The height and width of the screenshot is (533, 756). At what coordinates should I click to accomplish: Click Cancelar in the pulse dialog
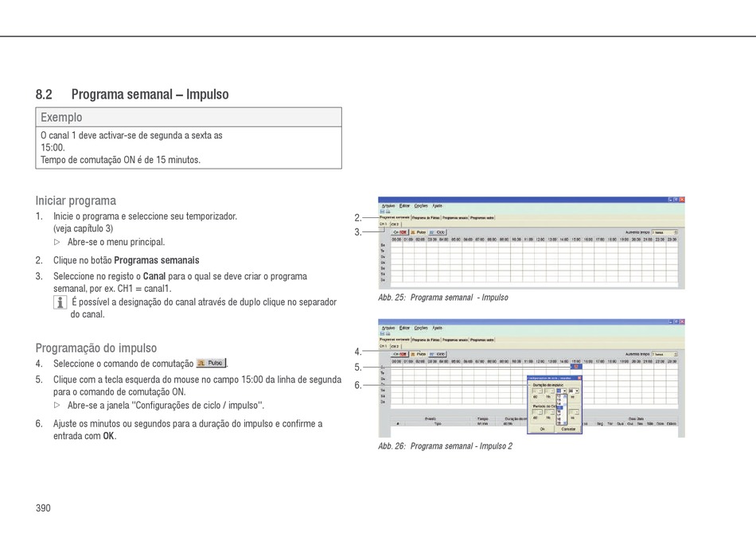click(568, 429)
